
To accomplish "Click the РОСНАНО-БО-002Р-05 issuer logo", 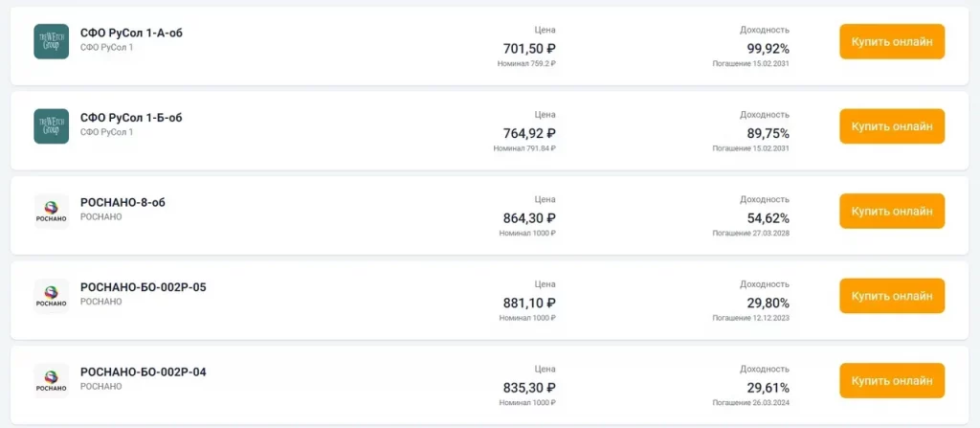I will (51, 296).
